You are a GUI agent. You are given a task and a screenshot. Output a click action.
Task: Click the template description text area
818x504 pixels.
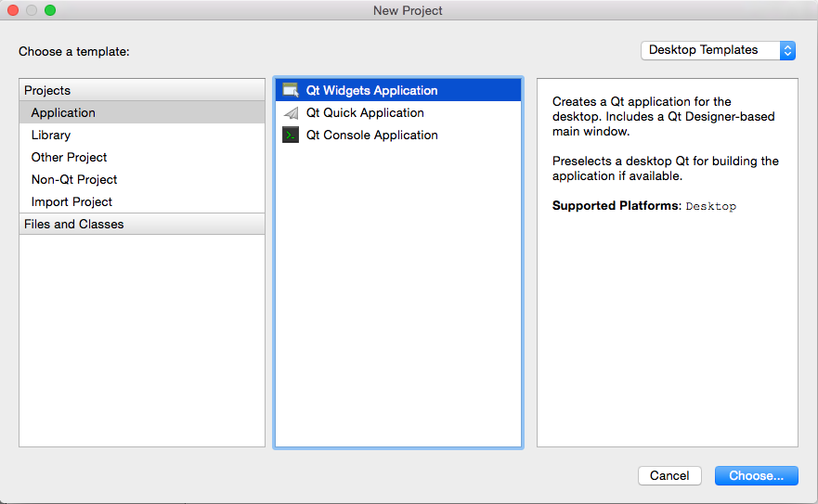pyautogui.click(x=668, y=263)
